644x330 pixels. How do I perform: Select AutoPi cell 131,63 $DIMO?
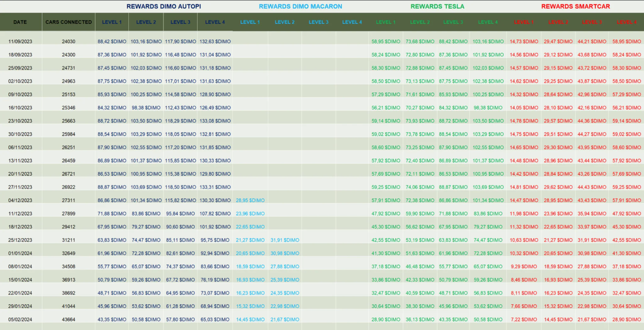(215, 81)
